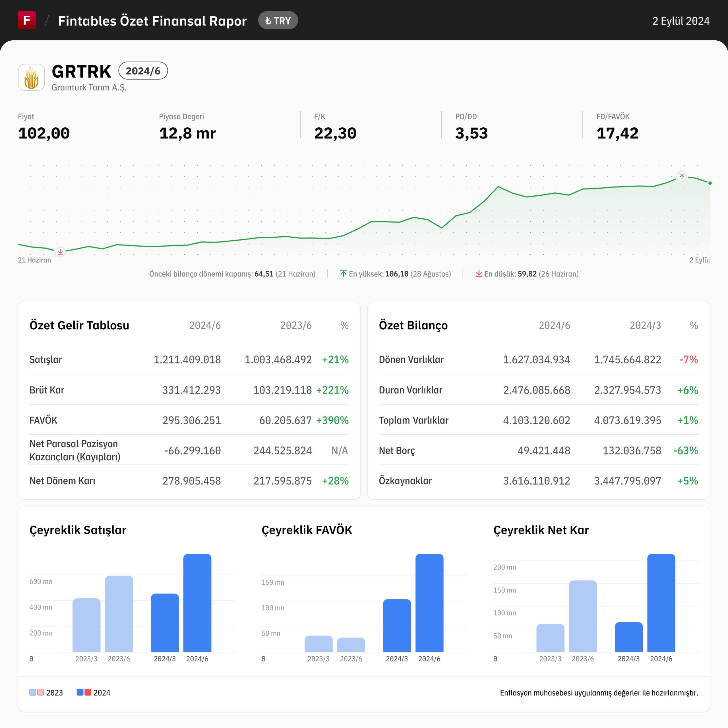This screenshot has height=728, width=728.
Task: Select the Net Dönem Karı row label
Action: point(62,481)
